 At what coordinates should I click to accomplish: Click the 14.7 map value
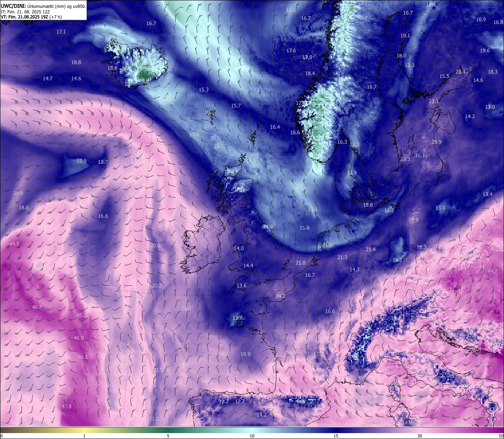[x=48, y=78]
